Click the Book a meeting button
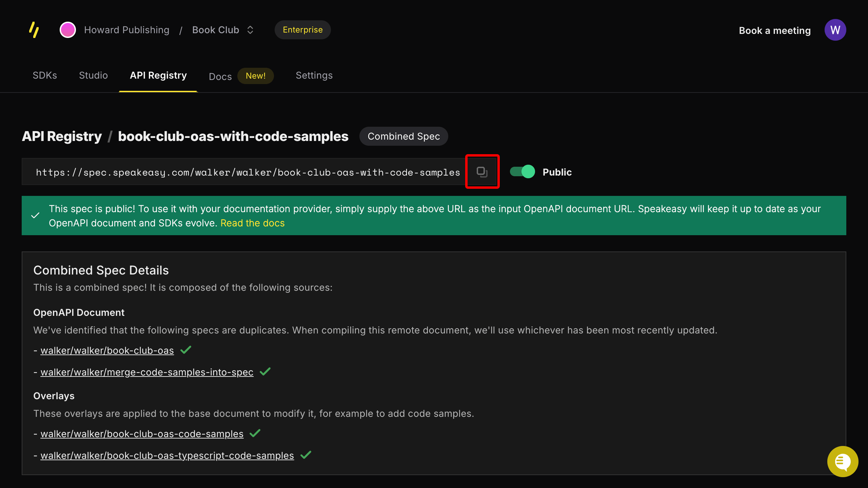868x488 pixels. click(x=774, y=30)
